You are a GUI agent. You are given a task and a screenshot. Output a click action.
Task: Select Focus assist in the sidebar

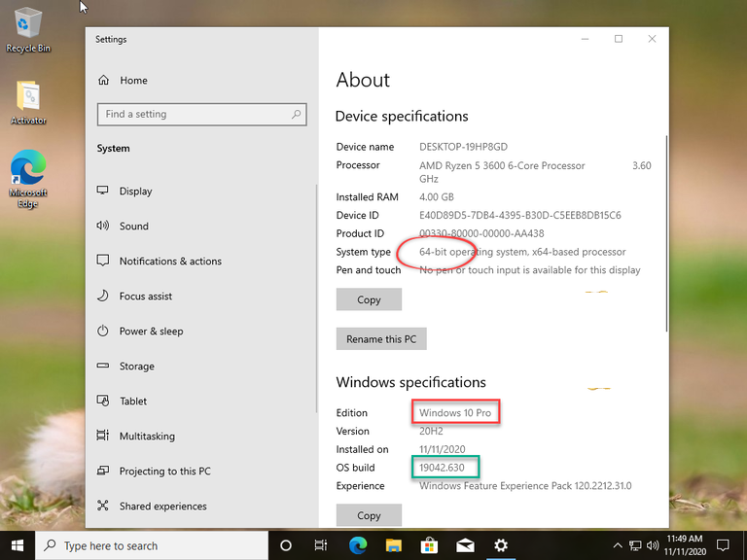[146, 296]
